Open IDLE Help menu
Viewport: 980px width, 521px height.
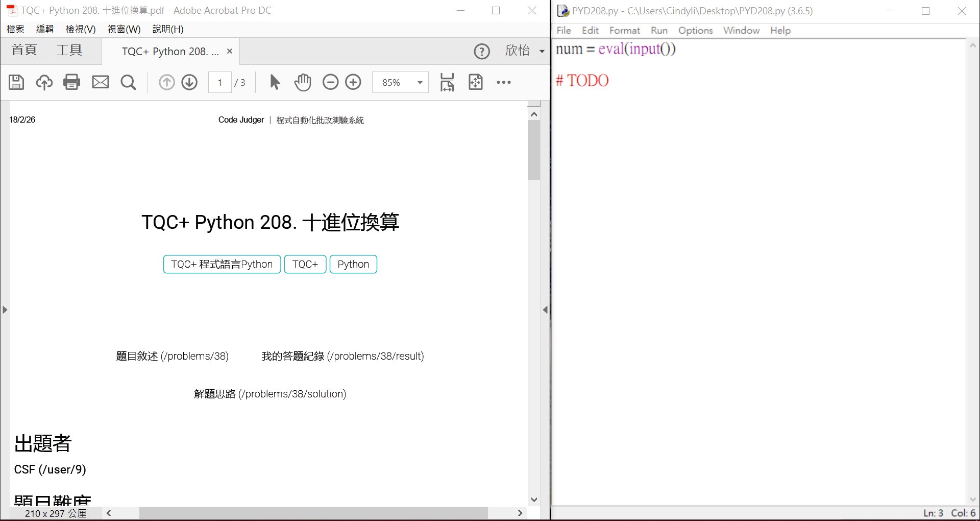(780, 30)
